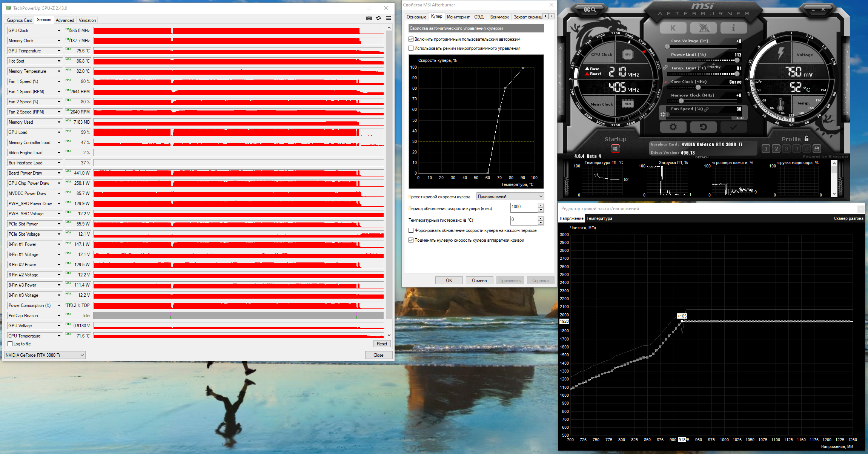The height and width of the screenshot is (454, 868).
Task: Click the reset settings arrow button
Action: point(703,127)
